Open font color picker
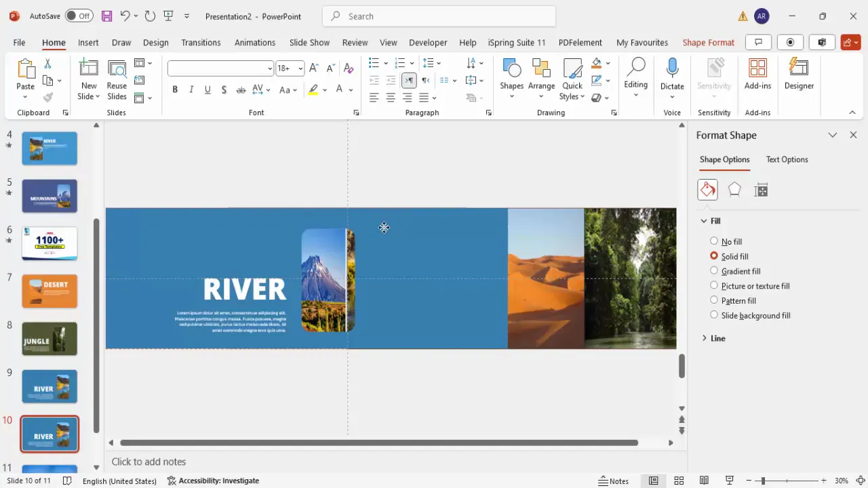 coord(351,89)
